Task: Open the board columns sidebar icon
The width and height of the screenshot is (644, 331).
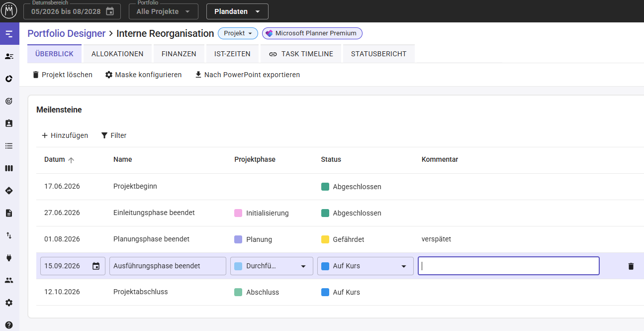Action: [9, 168]
